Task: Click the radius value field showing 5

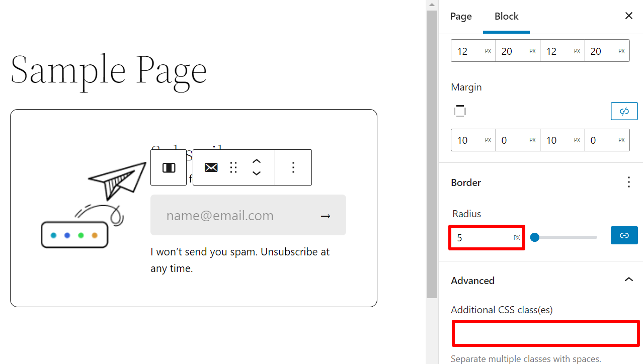Action: point(478,237)
